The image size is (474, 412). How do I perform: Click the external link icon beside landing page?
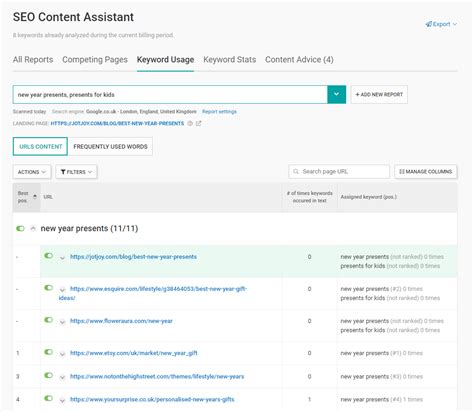click(199, 123)
